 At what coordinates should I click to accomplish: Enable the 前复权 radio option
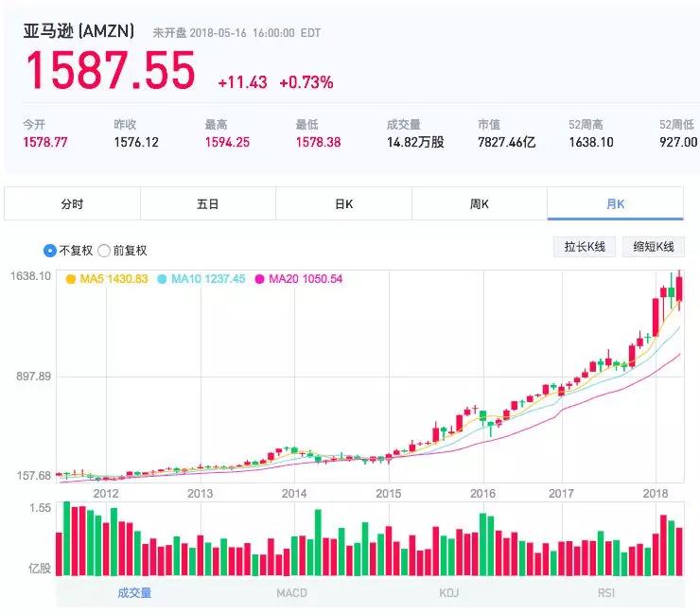coord(104,251)
